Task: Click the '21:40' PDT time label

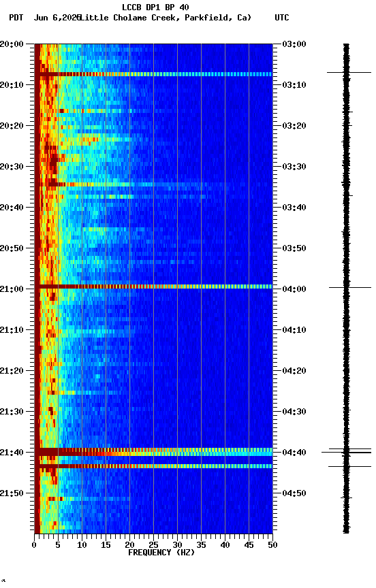Action: [x=12, y=453]
